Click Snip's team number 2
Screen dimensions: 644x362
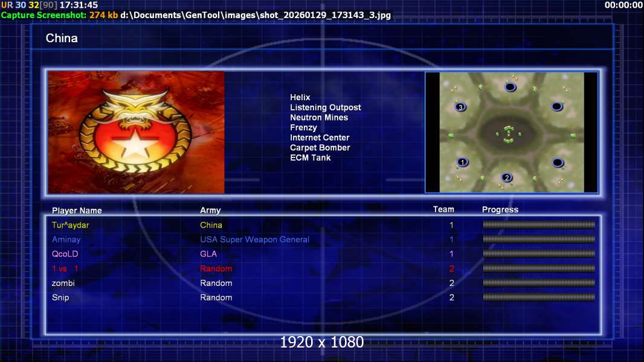pos(451,297)
